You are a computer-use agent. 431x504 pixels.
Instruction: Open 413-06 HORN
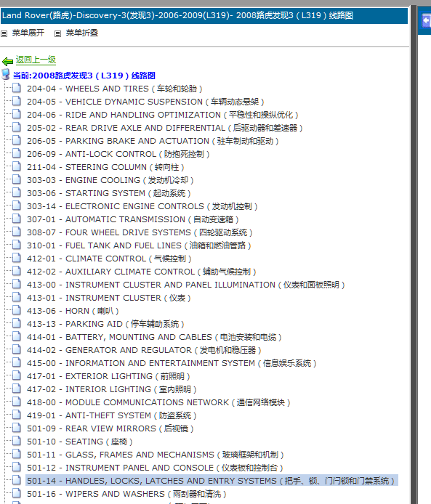pos(73,311)
